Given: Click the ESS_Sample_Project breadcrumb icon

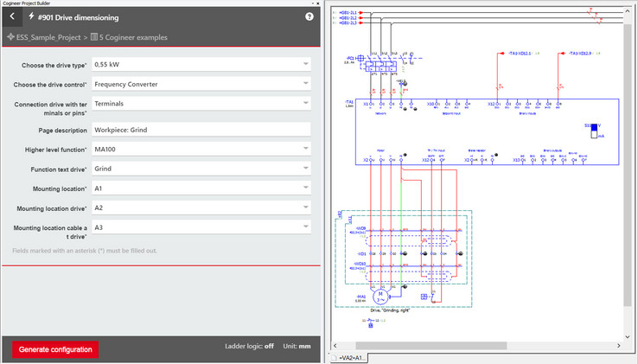Looking at the screenshot, I should click(10, 38).
